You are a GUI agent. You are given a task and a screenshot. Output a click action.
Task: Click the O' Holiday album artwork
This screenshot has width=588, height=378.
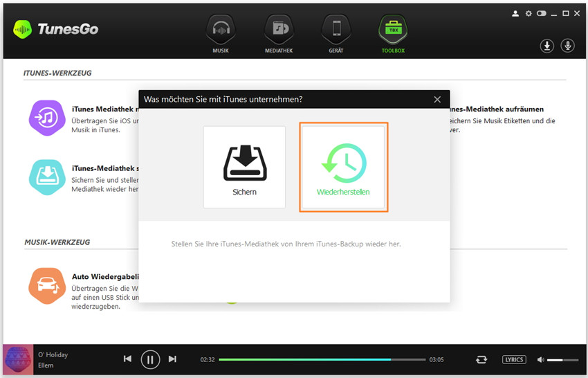tap(18, 359)
